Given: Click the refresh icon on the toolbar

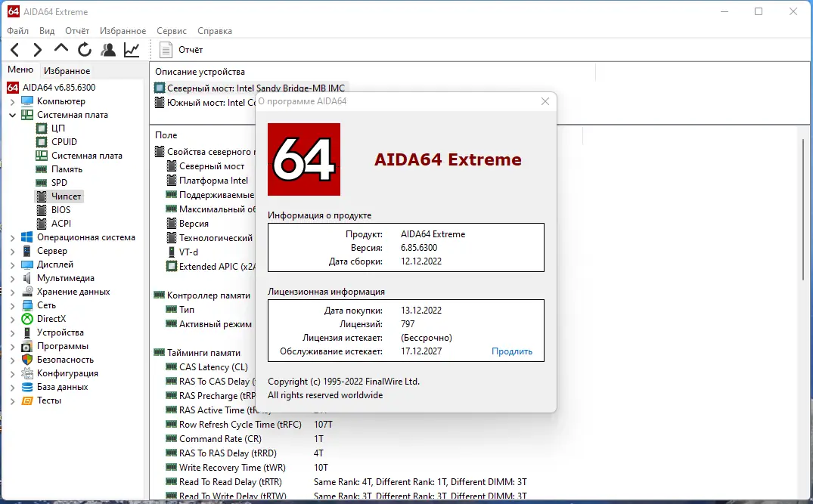Looking at the screenshot, I should click(x=84, y=49).
